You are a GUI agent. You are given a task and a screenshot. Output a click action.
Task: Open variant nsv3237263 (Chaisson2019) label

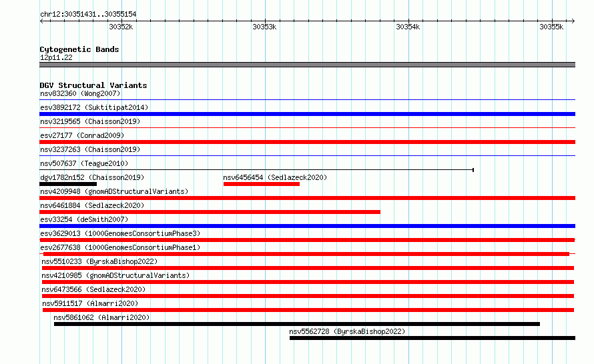click(90, 149)
